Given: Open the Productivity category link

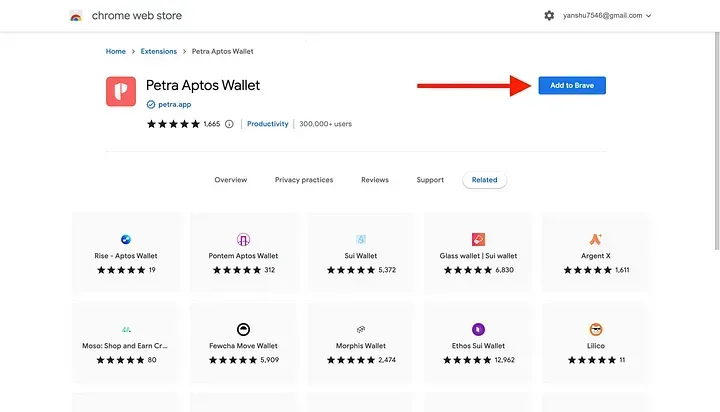Looking at the screenshot, I should (268, 124).
